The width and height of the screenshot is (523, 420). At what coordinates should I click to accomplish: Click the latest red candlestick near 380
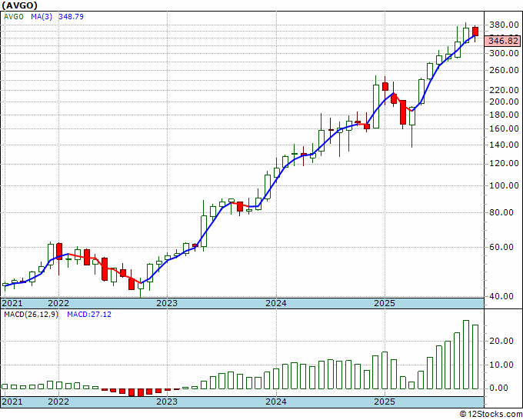pyautogui.click(x=475, y=32)
